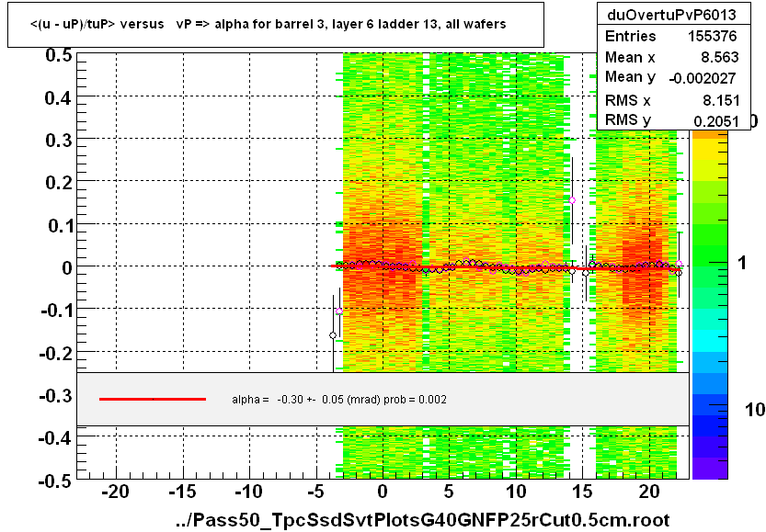Select the entries value 155376
Screen dimensions: 766x532
(x=713, y=36)
